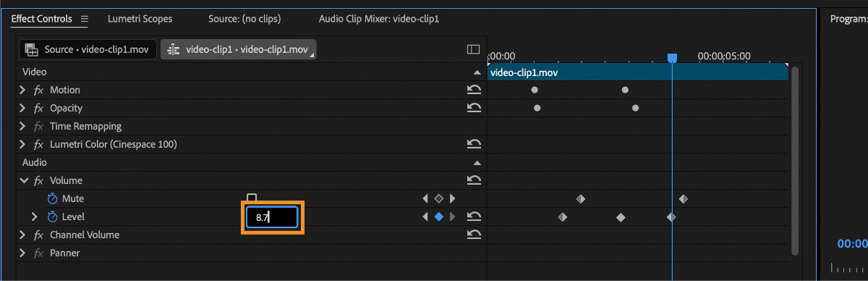Viewport: 868px width, 281px height.
Task: Expand the Level property
Action: click(34, 217)
